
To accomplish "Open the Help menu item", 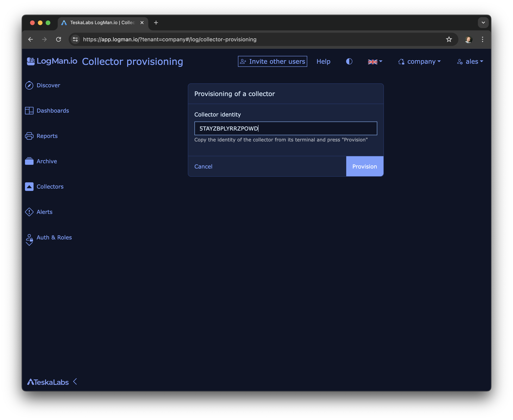I will coord(323,62).
